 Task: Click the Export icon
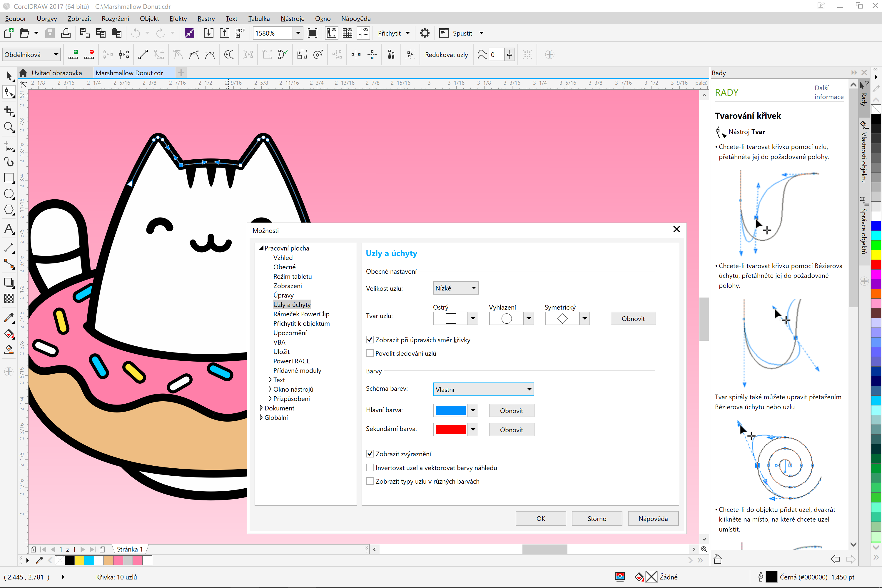coord(224,33)
